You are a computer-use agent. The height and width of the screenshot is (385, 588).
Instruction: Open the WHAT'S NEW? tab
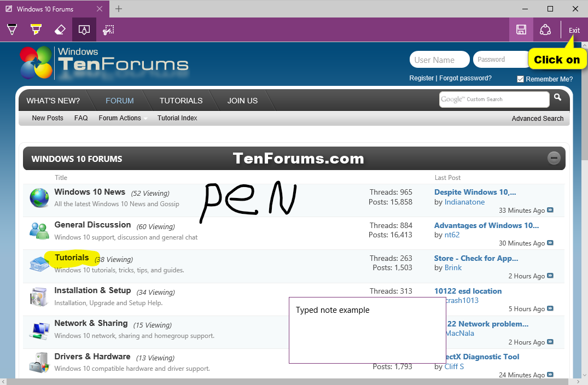[x=53, y=101]
